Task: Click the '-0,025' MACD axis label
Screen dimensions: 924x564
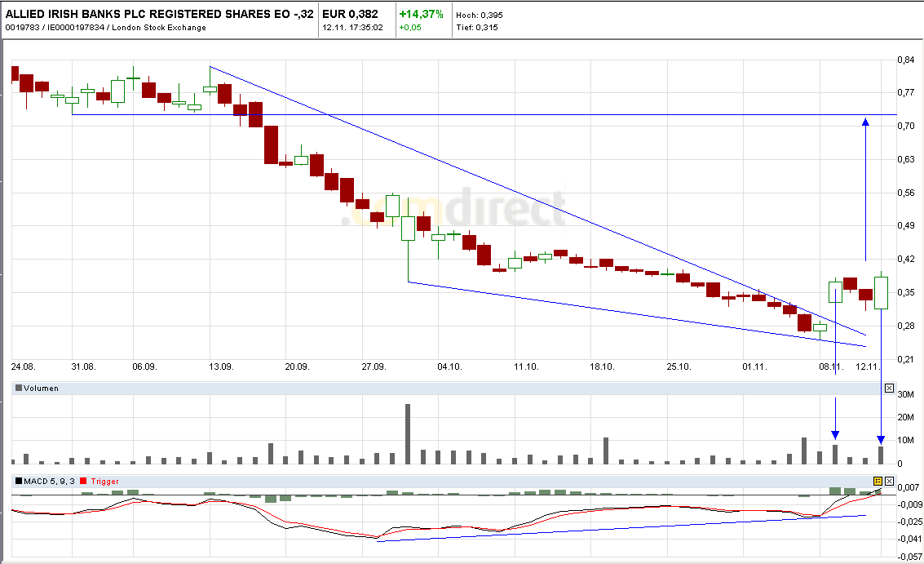Action: pos(909,522)
